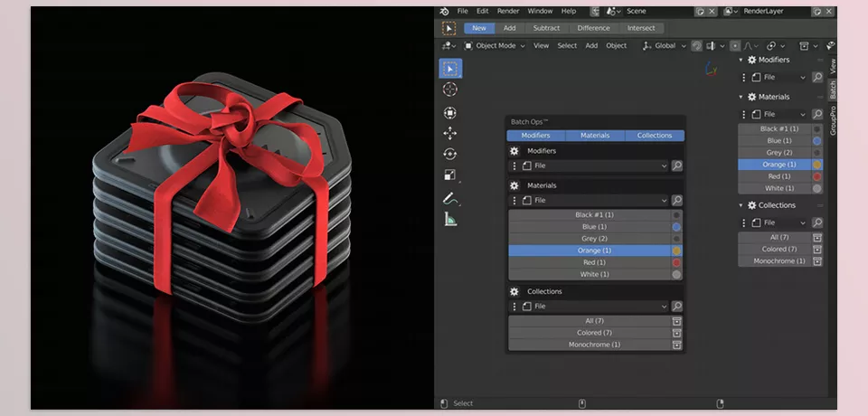Click the Blender logo icon
Viewport: 868px width, 416px height.
click(x=444, y=11)
